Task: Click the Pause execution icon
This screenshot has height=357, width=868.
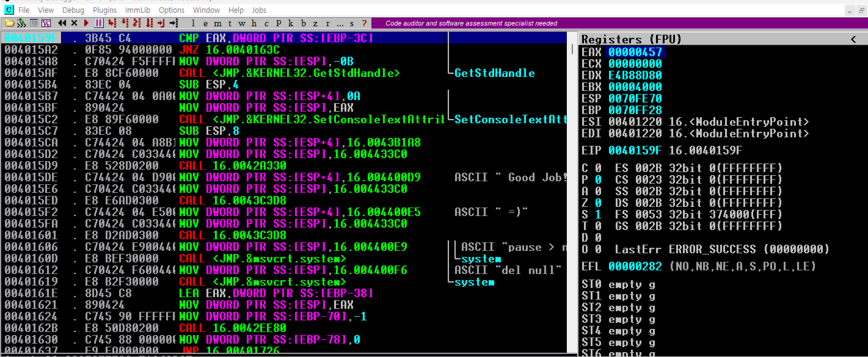Action: click(98, 23)
